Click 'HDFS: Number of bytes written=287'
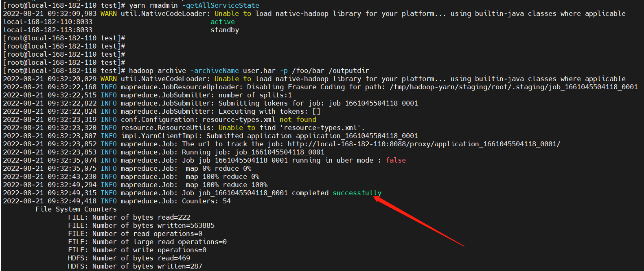The height and width of the screenshot is (271, 644). coord(135,266)
